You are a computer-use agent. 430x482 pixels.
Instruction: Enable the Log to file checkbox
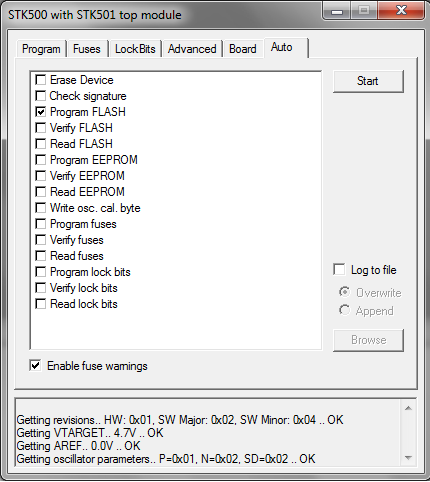339,270
